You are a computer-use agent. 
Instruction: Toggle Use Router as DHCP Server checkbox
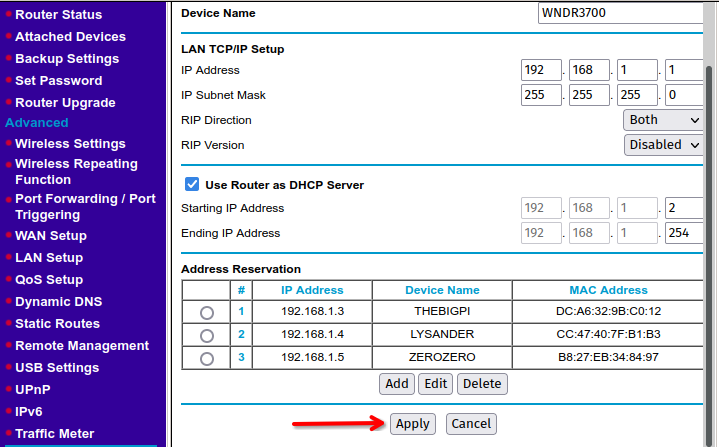click(x=192, y=184)
